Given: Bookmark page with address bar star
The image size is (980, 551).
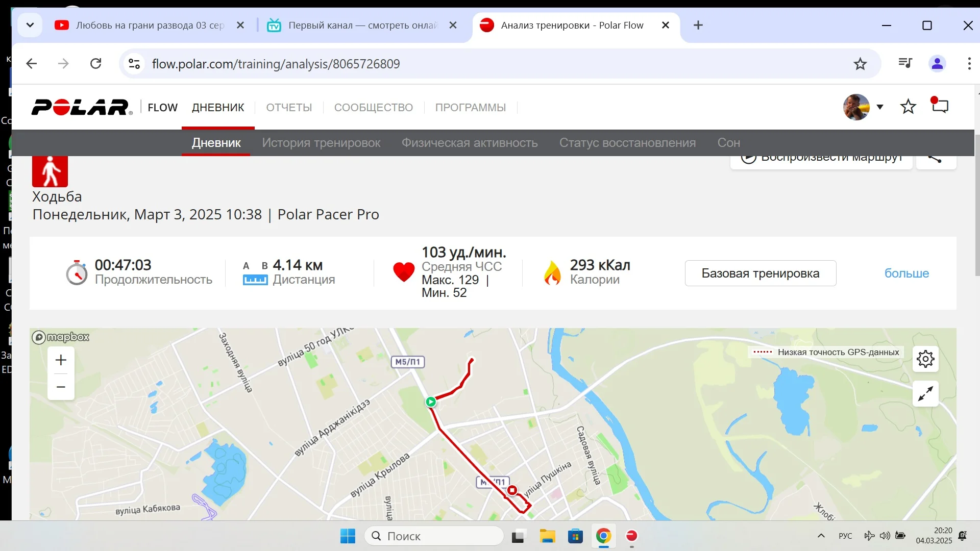Looking at the screenshot, I should (x=860, y=64).
